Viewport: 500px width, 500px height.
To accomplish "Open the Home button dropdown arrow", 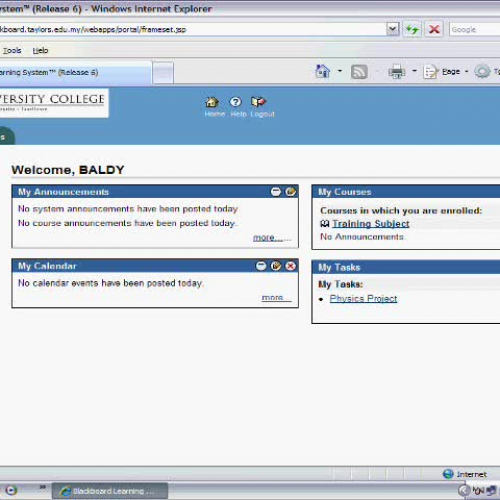I will (x=340, y=71).
